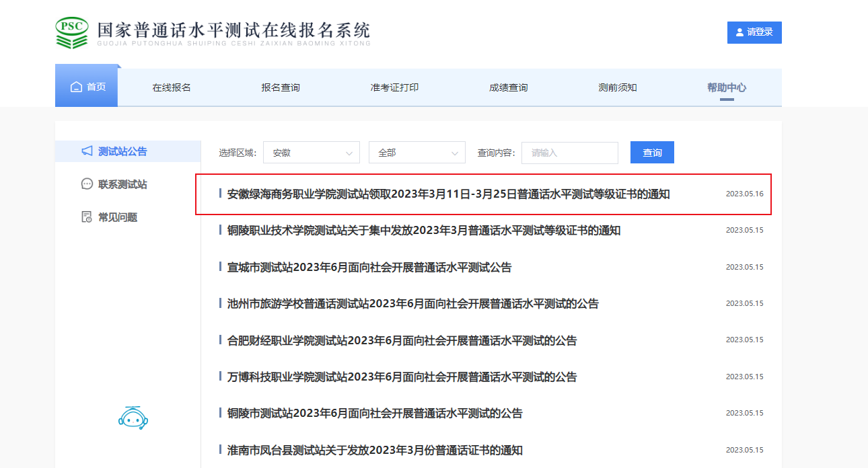The width and height of the screenshot is (868, 468).
Task: Select 测前须知 in the navigation bar
Action: [617, 87]
